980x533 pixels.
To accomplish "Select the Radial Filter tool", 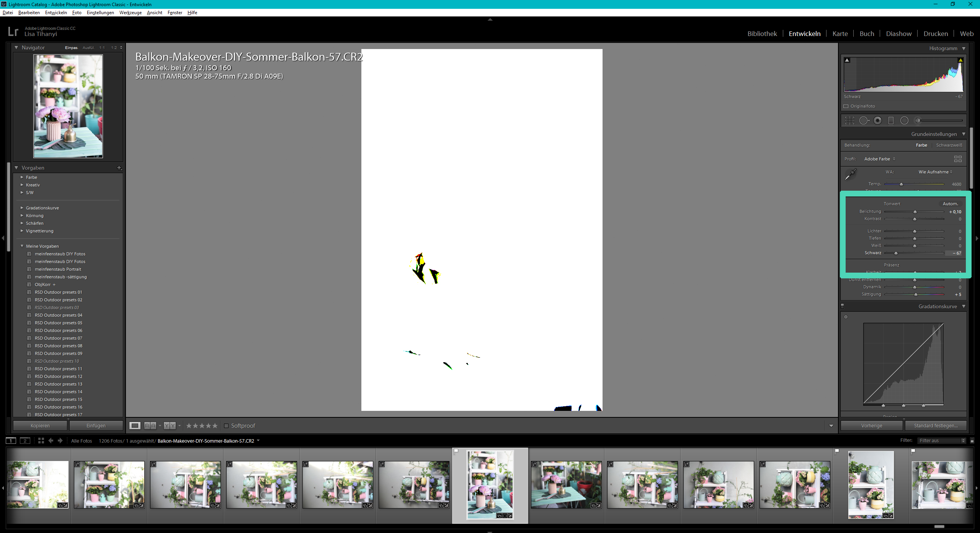I will pyautogui.click(x=904, y=121).
